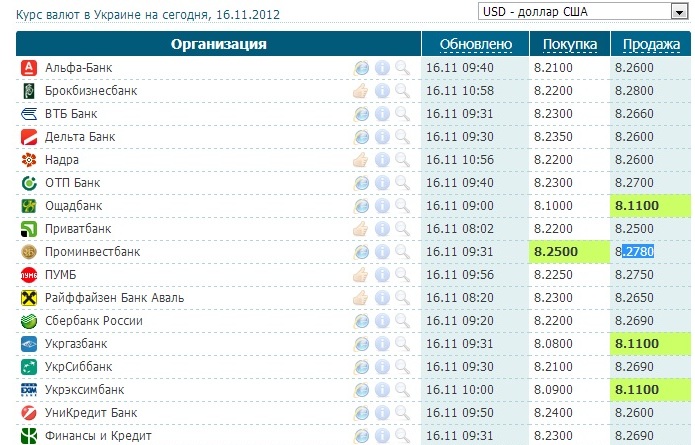
Task: Click thumbs-up icon for Надра
Action: click(x=361, y=160)
